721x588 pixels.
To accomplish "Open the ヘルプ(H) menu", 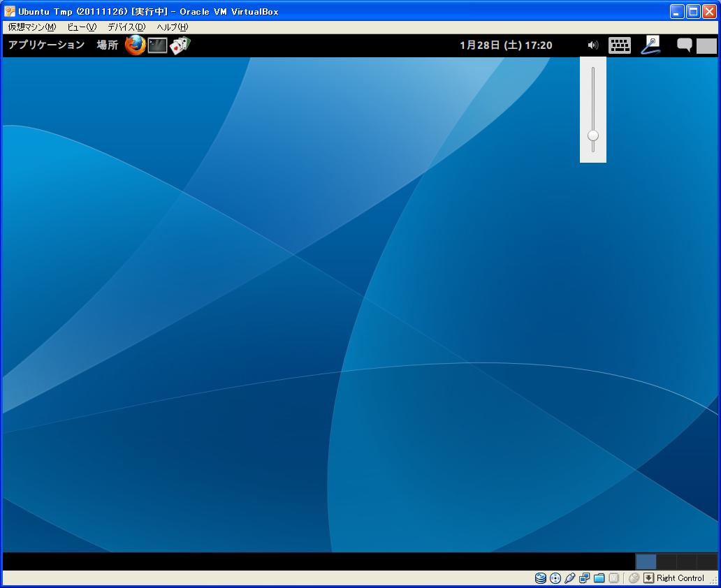I will pyautogui.click(x=173, y=27).
